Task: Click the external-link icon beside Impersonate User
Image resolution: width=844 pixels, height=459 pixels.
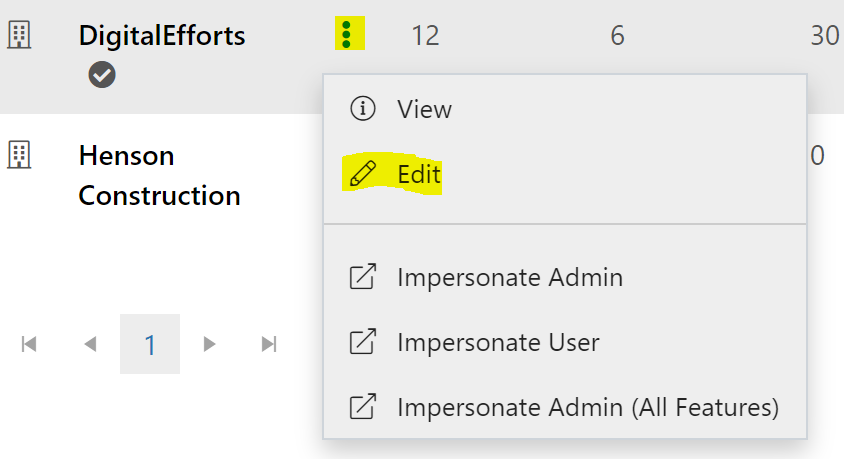Action: click(363, 341)
